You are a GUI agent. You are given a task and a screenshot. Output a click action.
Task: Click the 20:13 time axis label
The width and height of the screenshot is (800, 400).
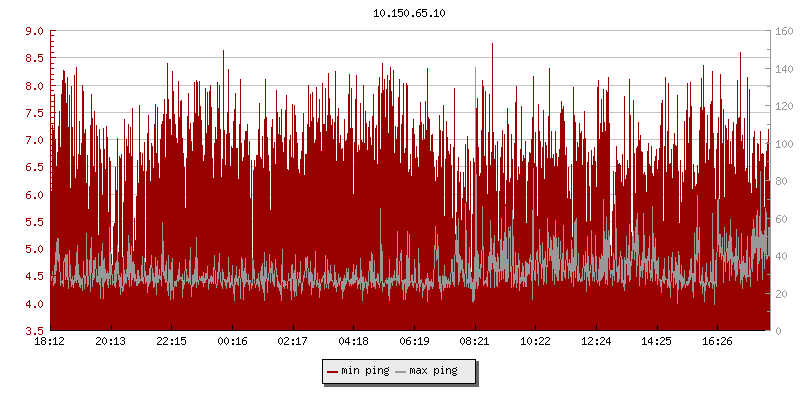point(111,341)
